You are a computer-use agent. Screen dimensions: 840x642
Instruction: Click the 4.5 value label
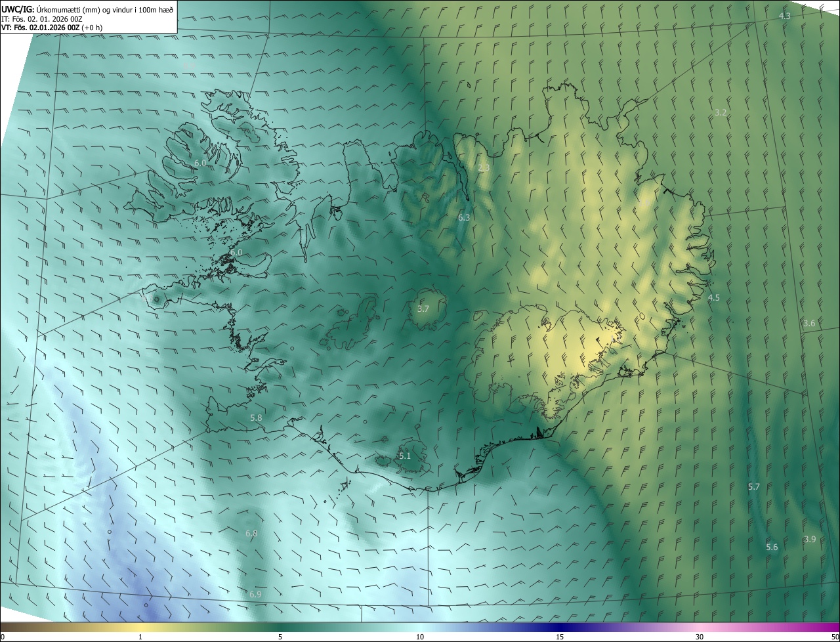(714, 298)
